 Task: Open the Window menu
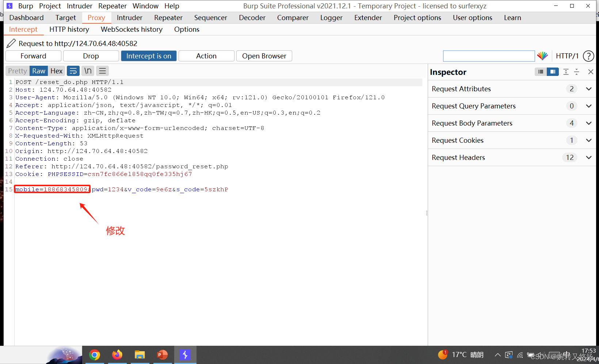(145, 6)
